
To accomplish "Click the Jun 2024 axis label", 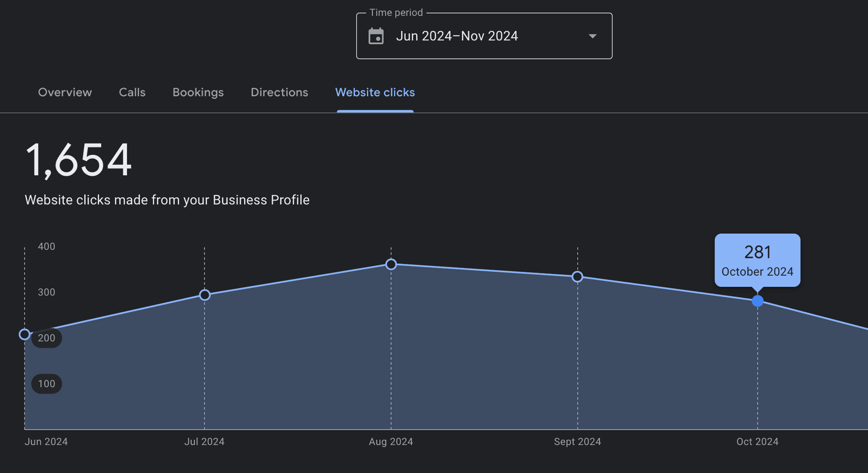I will tap(46, 441).
